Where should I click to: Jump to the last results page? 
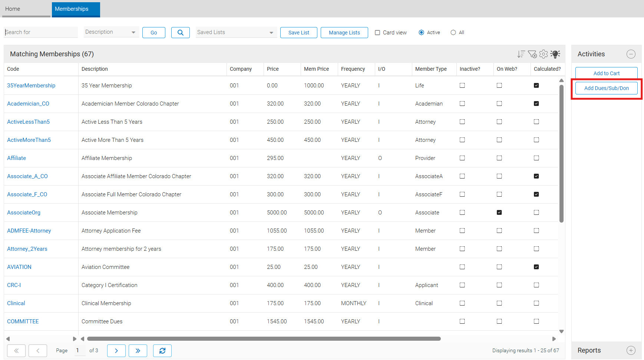[x=138, y=351]
